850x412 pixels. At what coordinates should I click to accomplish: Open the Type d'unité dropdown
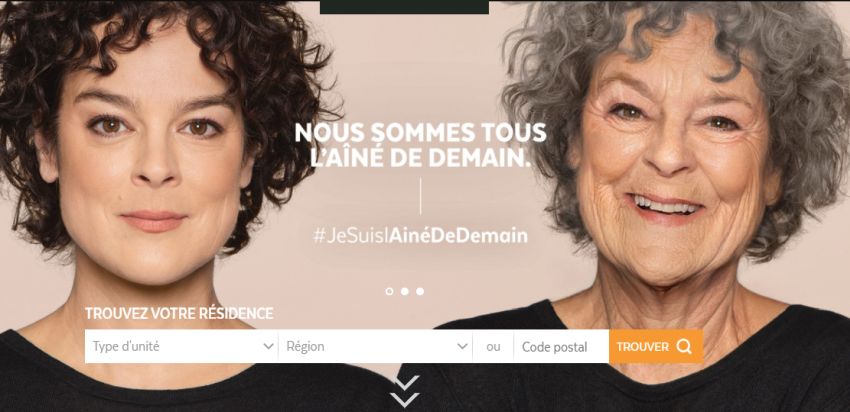coord(182,346)
